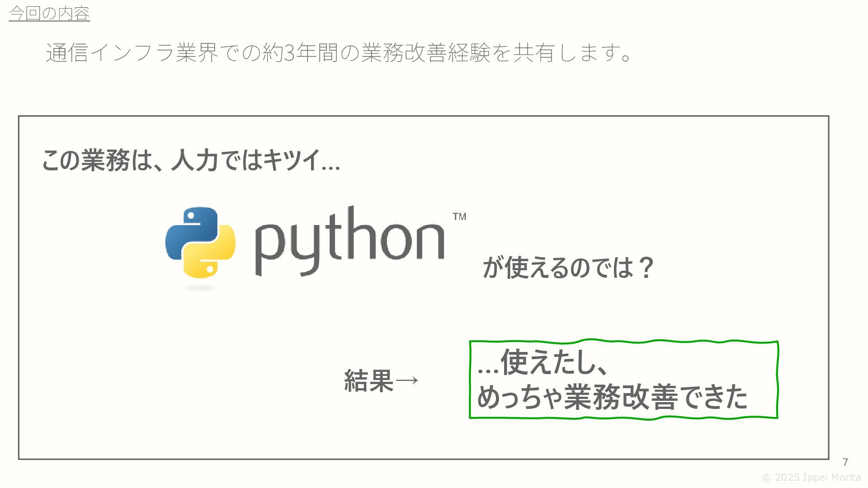This screenshot has width=868, height=488.
Task: Click the copyright symbol before 2025
Action: click(767, 478)
